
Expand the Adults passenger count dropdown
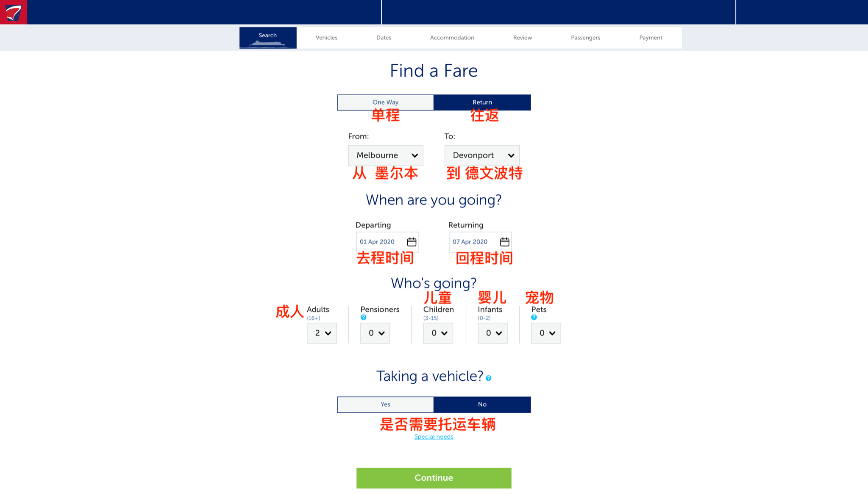(321, 333)
